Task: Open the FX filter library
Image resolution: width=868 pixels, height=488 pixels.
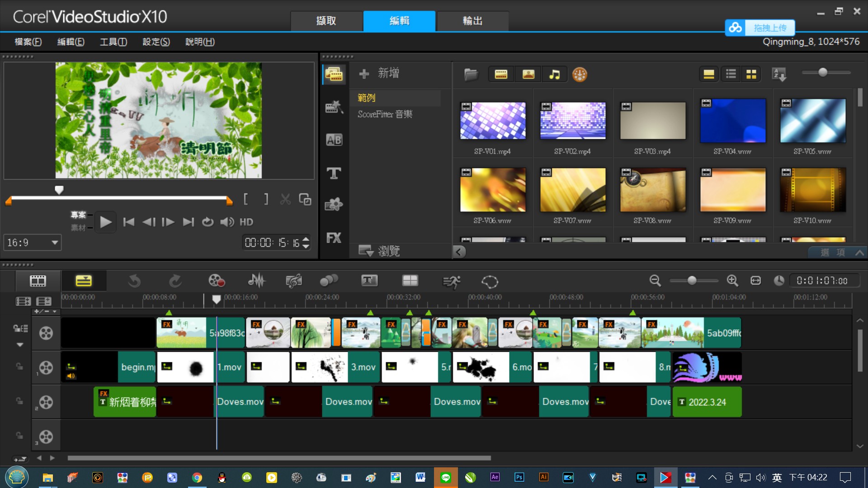Action: (x=334, y=238)
